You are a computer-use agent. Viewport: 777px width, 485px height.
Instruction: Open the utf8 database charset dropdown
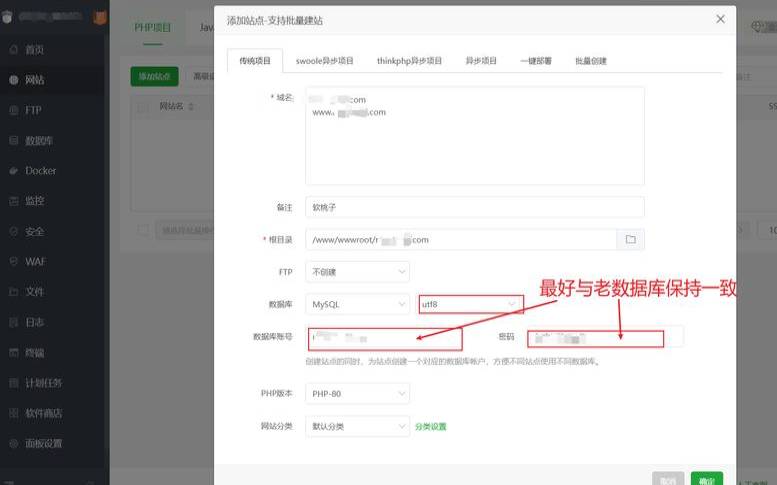470,303
